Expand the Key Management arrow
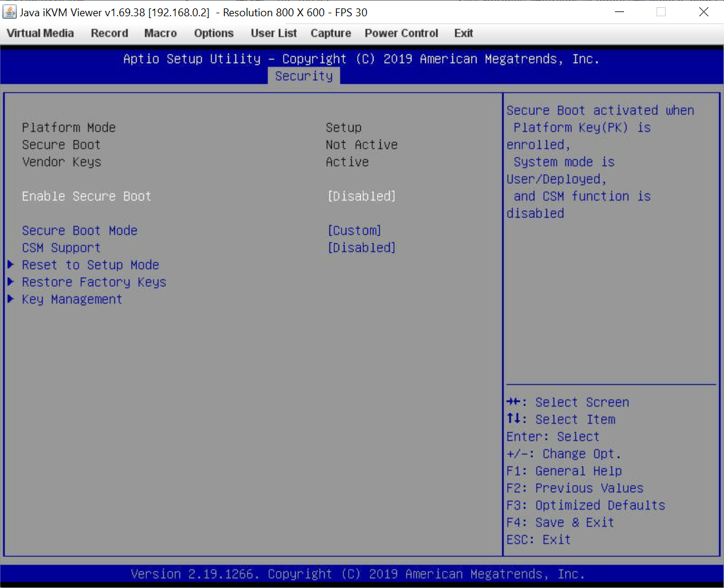724x588 pixels. click(10, 299)
